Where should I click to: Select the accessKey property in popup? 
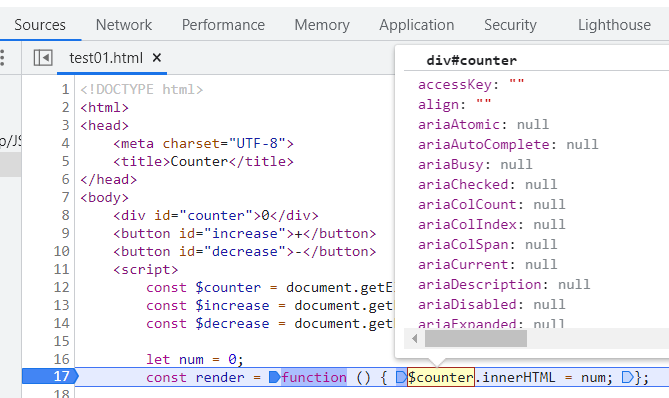tap(471, 84)
